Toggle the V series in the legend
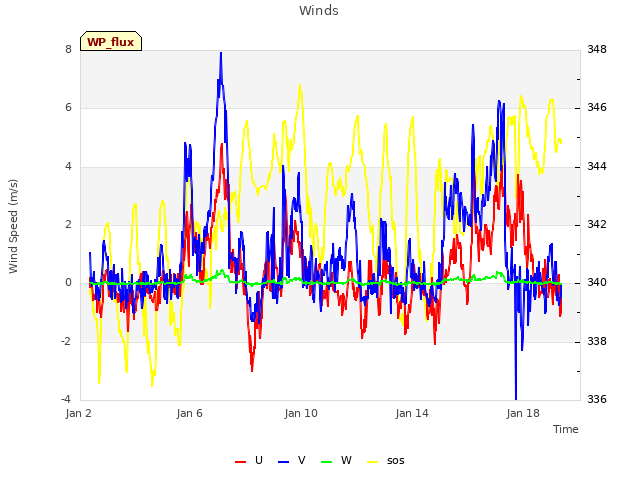640x480 pixels. click(292, 460)
